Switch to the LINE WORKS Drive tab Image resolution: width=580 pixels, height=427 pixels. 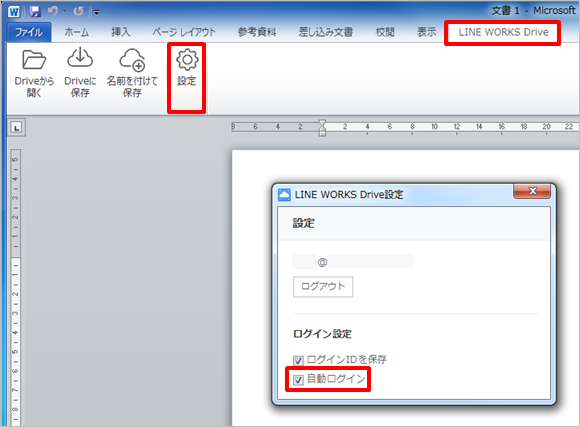[x=503, y=33]
